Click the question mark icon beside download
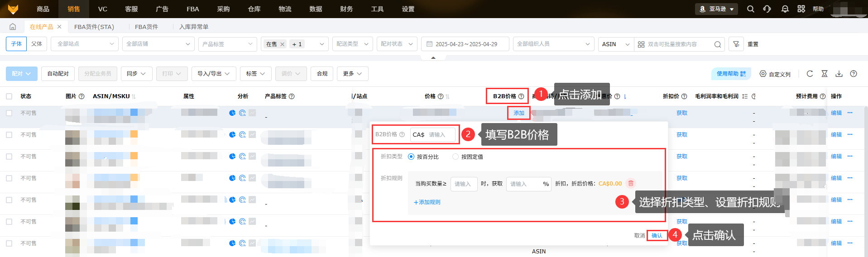Image resolution: width=868 pixels, height=257 pixels. 854,74
